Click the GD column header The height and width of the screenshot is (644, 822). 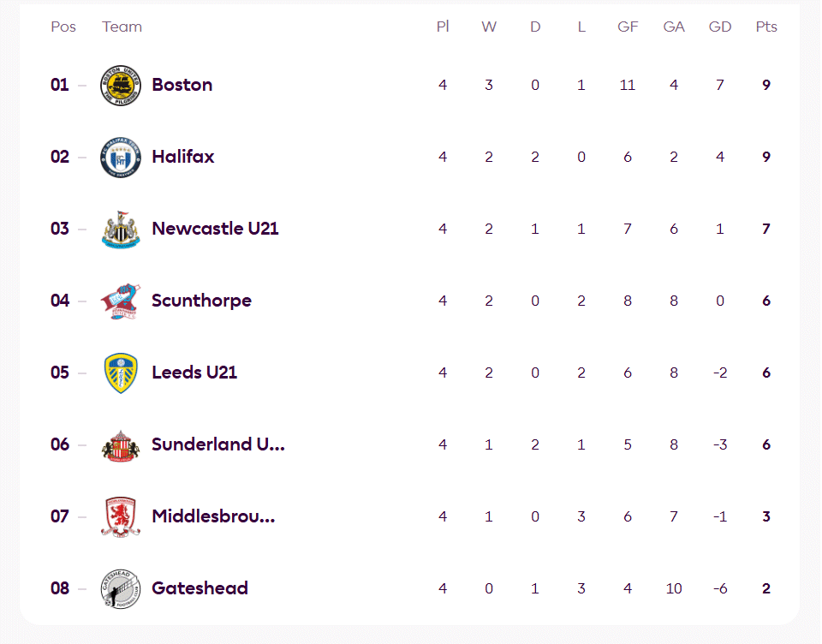tap(720, 27)
